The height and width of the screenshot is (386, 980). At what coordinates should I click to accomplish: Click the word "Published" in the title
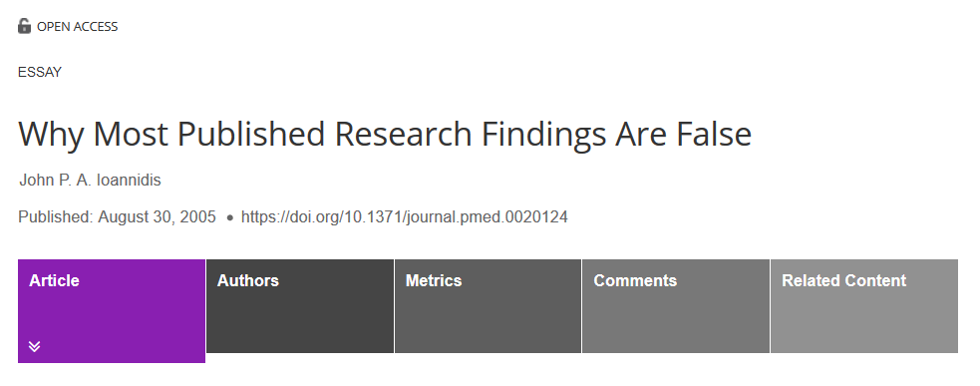[251, 134]
